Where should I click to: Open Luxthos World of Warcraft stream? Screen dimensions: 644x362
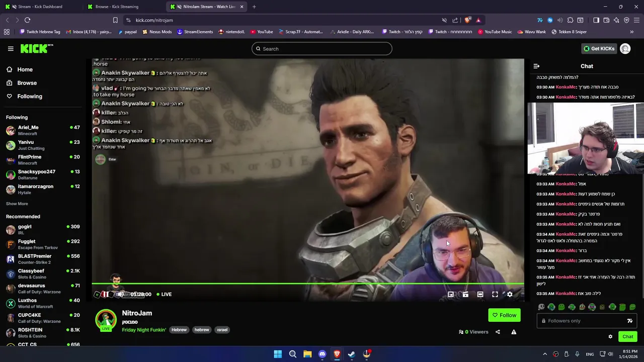(x=43, y=303)
